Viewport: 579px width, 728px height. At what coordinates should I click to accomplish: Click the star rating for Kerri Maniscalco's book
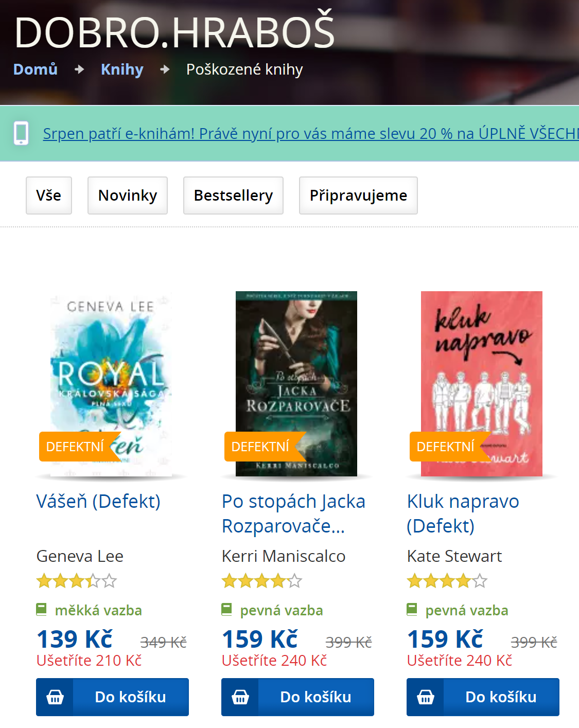262,581
